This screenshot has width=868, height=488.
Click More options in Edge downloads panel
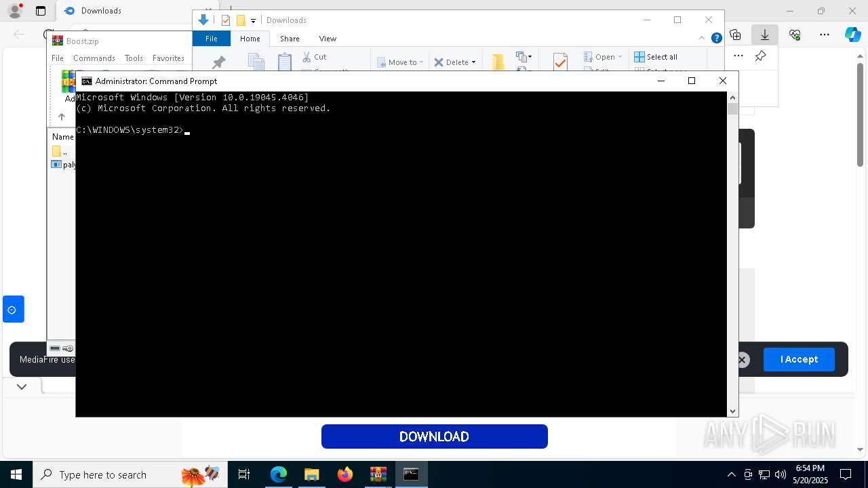(x=738, y=56)
